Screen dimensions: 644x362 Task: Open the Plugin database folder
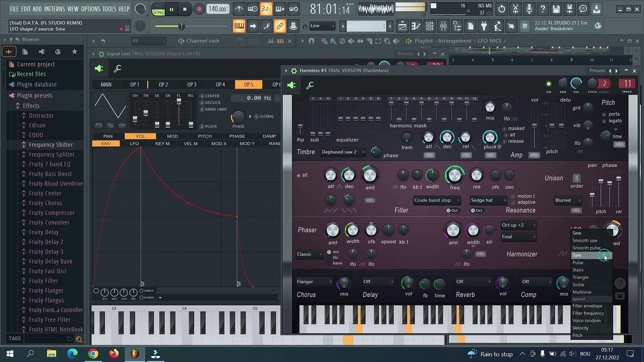[37, 84]
